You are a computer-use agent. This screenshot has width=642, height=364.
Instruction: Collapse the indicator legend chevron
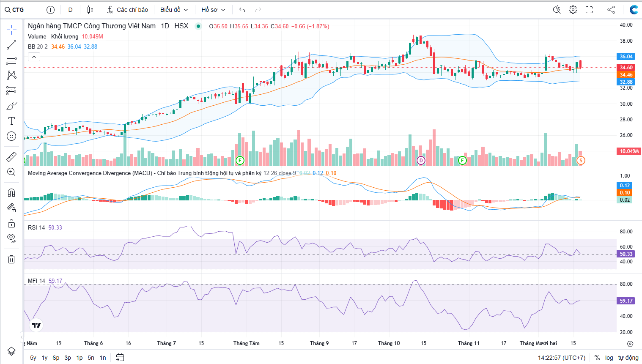(34, 57)
